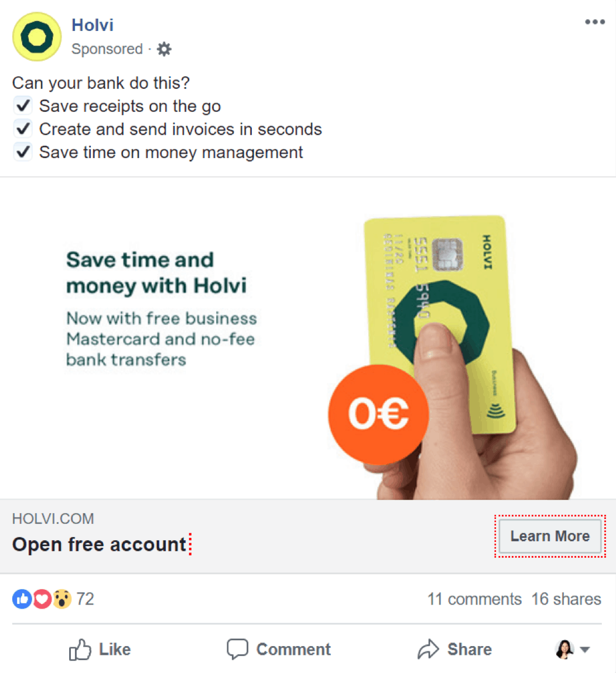Image resolution: width=616 pixels, height=673 pixels.
Task: Click checkmark beside Save receipts on the go
Action: click(23, 105)
